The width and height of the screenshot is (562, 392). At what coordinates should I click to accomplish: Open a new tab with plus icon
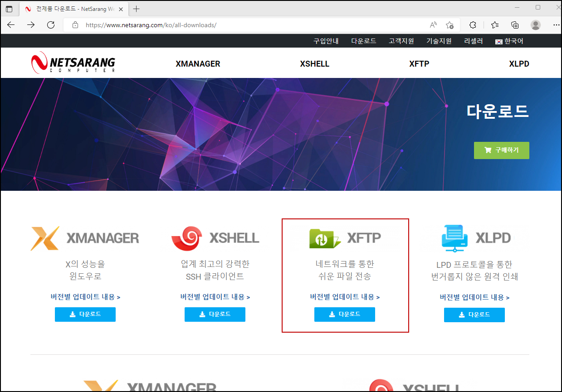pos(136,9)
